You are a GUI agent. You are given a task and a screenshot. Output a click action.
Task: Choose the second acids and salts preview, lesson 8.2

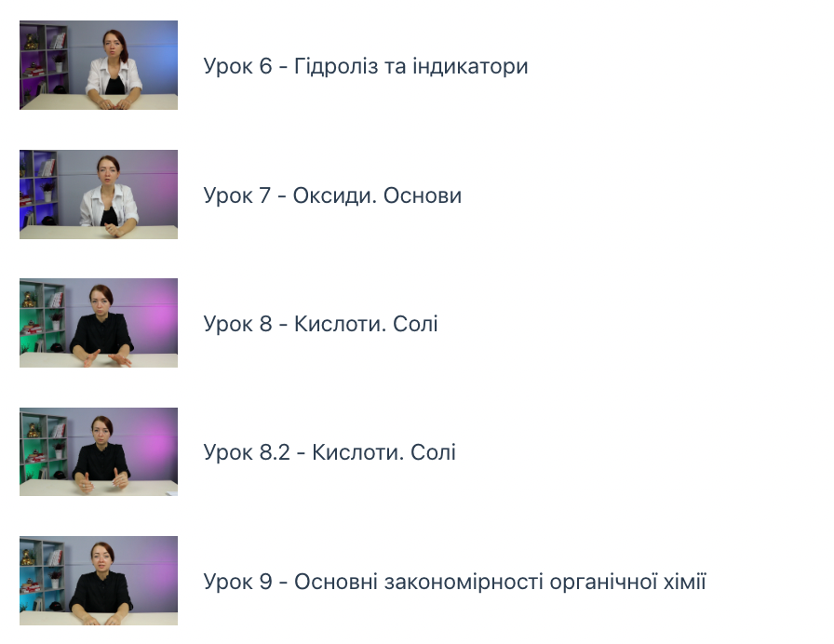coord(99,451)
